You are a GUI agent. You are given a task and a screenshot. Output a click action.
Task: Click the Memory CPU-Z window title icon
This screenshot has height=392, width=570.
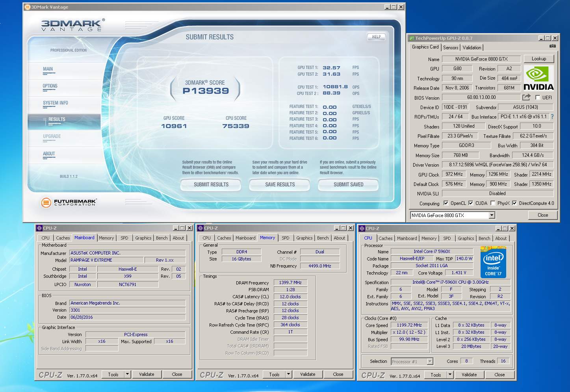click(x=200, y=228)
